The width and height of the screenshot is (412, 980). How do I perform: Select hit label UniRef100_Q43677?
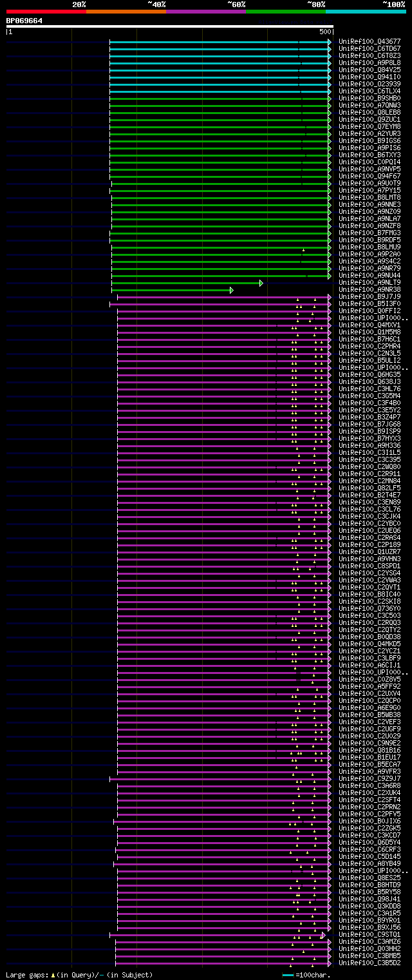tap(370, 41)
